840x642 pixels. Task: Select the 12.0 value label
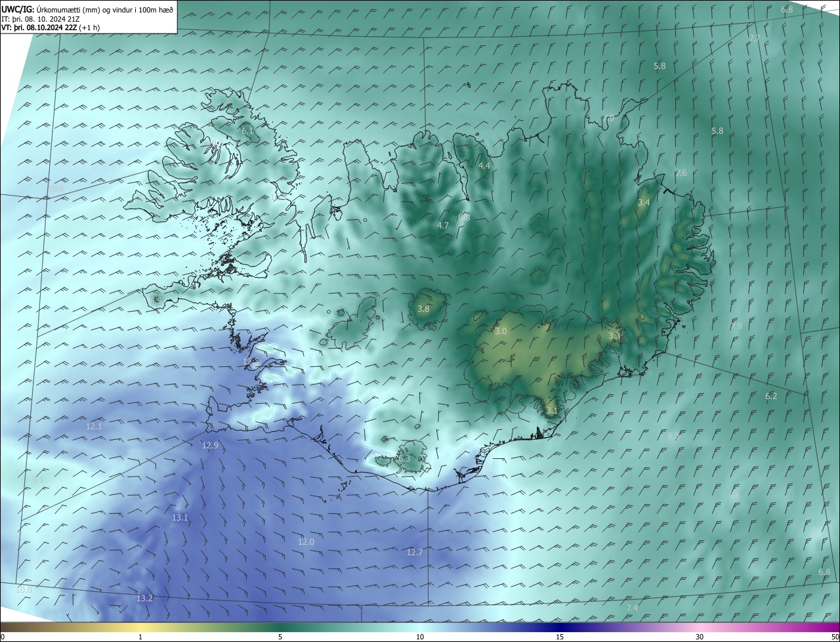(x=306, y=542)
